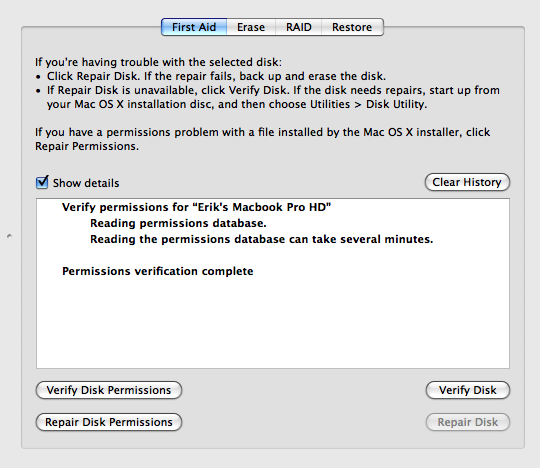Click the small mark at the left window edge
The height and width of the screenshot is (468, 540).
coord(9,236)
